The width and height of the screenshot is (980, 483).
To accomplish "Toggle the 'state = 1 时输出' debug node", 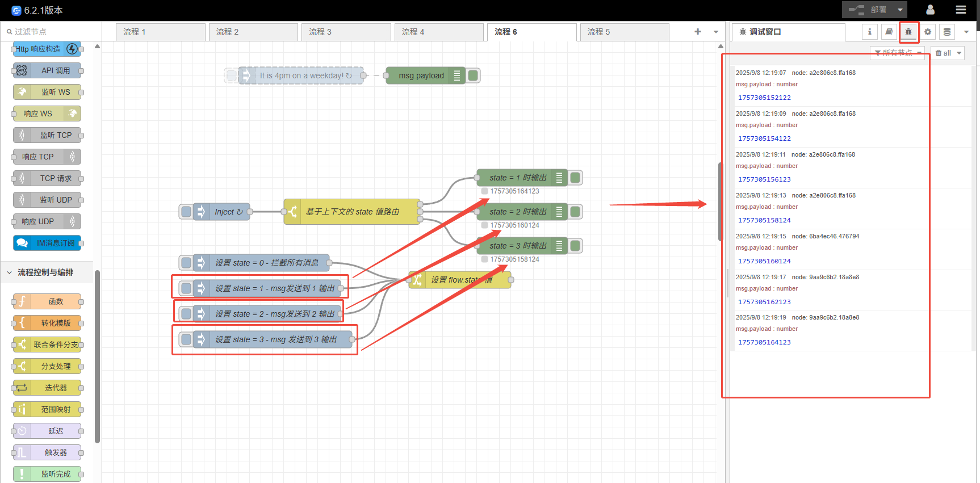I will (x=575, y=178).
